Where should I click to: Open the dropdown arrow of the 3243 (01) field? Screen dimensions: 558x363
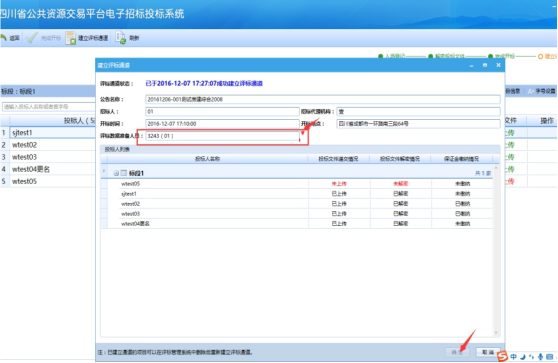click(303, 136)
